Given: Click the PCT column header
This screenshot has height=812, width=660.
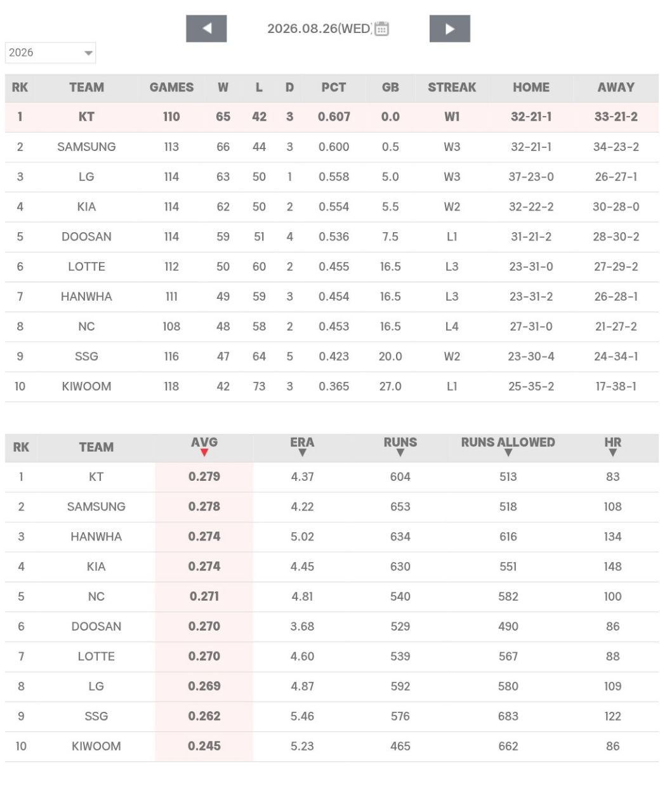Looking at the screenshot, I should pyautogui.click(x=334, y=88).
